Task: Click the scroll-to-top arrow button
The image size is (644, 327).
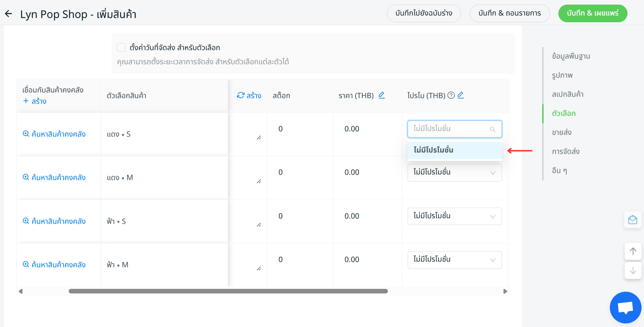Action: [633, 252]
